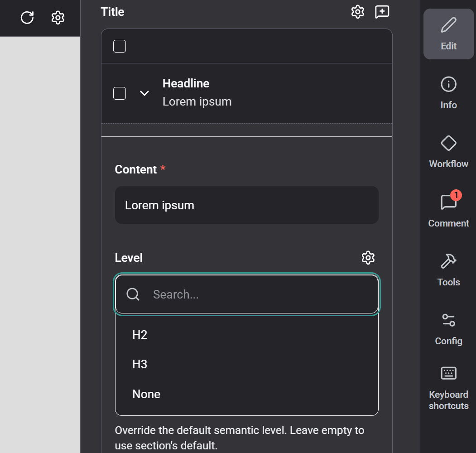
Task: Click the search magnifier icon
Action: click(133, 294)
